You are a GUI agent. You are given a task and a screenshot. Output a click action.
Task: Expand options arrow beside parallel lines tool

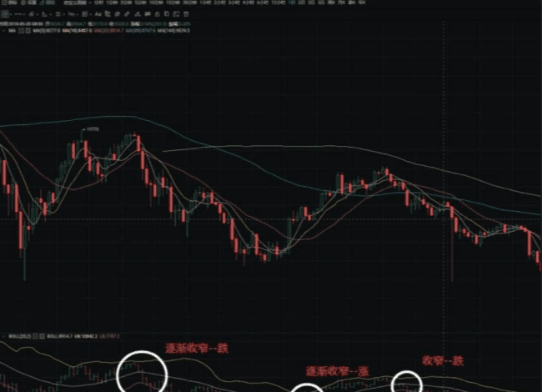point(64,14)
